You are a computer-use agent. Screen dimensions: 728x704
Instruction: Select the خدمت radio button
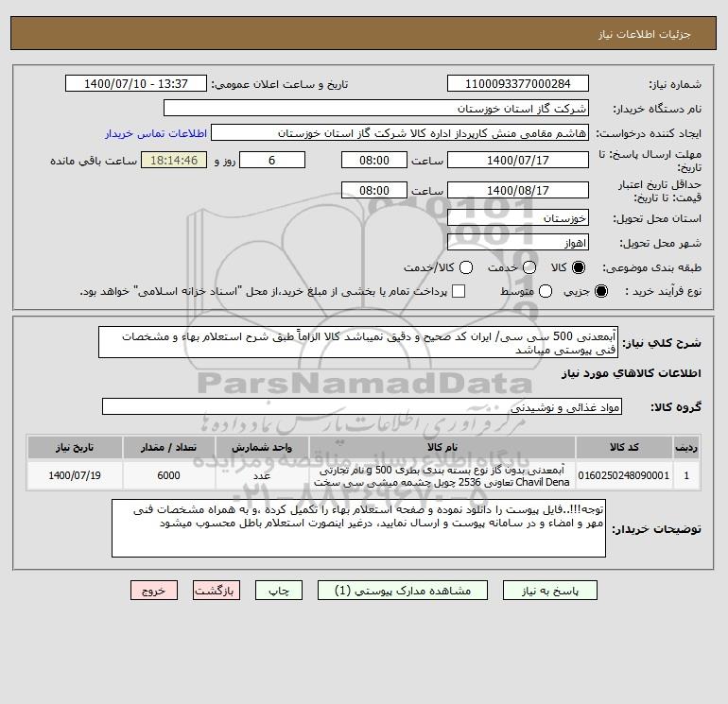(x=529, y=267)
